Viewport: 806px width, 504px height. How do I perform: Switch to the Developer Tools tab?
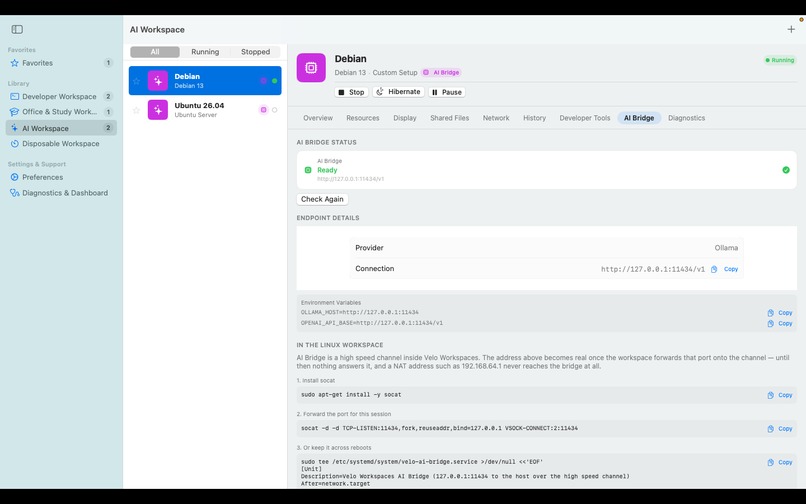(584, 118)
